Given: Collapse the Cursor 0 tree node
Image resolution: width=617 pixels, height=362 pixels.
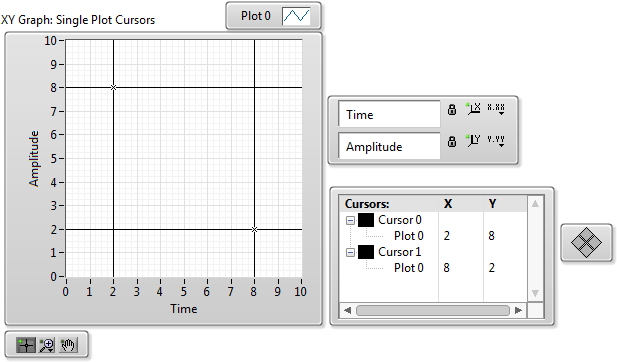Looking at the screenshot, I should (350, 220).
